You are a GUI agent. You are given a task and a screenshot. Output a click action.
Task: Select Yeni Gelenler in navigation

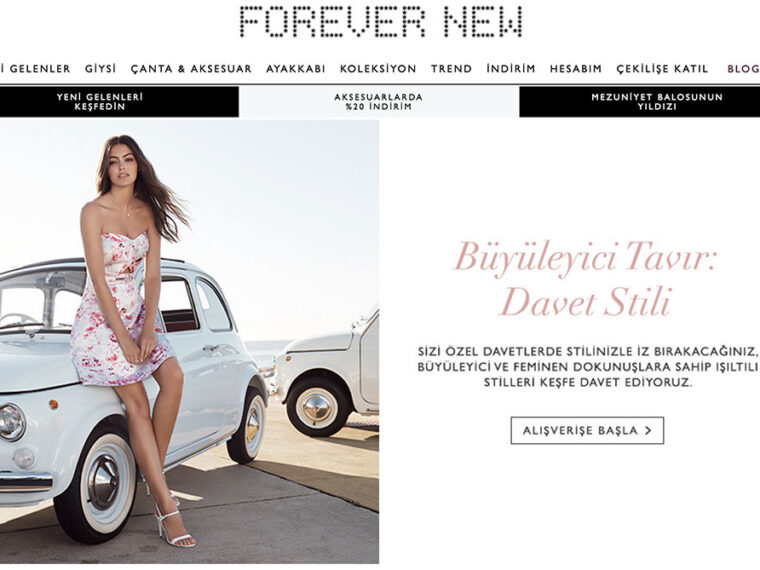[35, 68]
